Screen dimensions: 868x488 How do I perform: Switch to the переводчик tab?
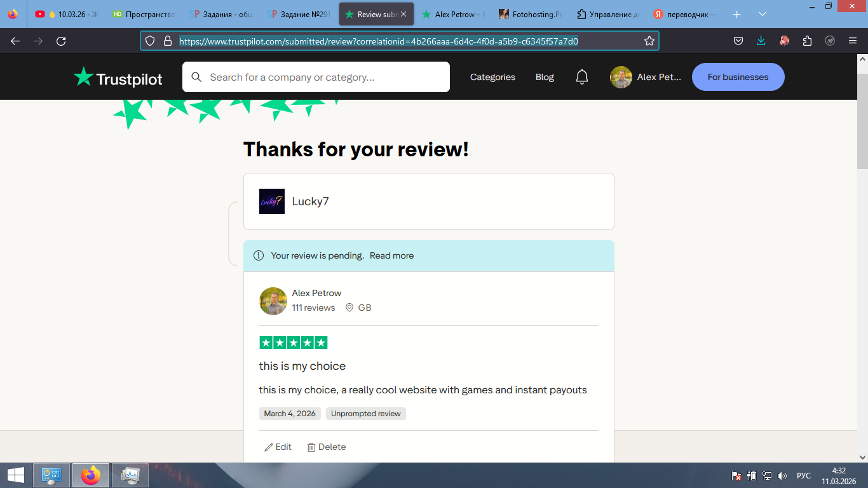point(686,14)
